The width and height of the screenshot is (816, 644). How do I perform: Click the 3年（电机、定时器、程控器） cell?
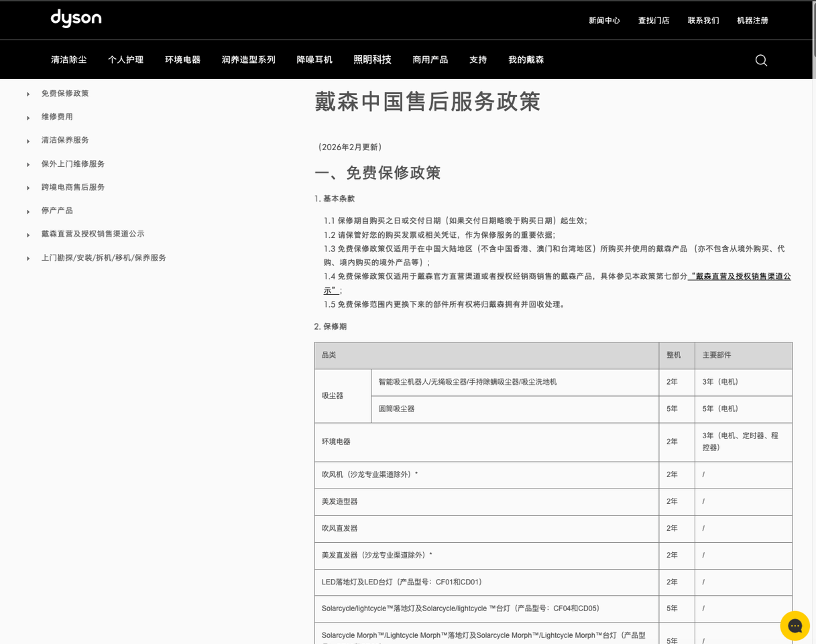click(744, 442)
